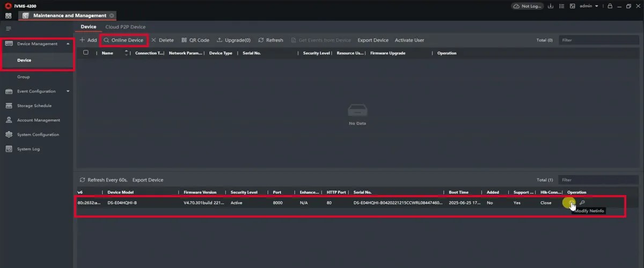This screenshot has height=268, width=644.
Task: Click the Security Level header in lower table
Action: coord(244,192)
